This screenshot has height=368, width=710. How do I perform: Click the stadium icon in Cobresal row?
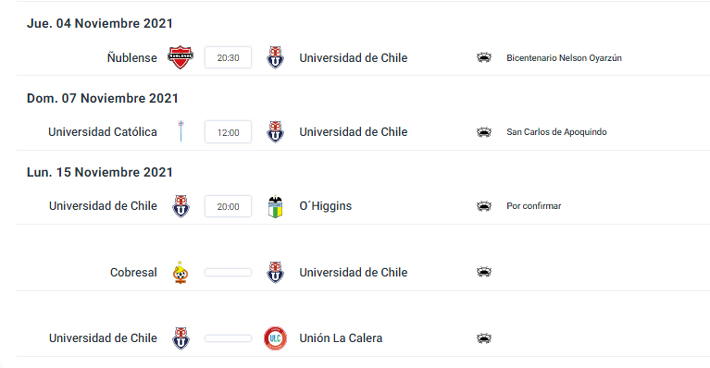tap(484, 272)
